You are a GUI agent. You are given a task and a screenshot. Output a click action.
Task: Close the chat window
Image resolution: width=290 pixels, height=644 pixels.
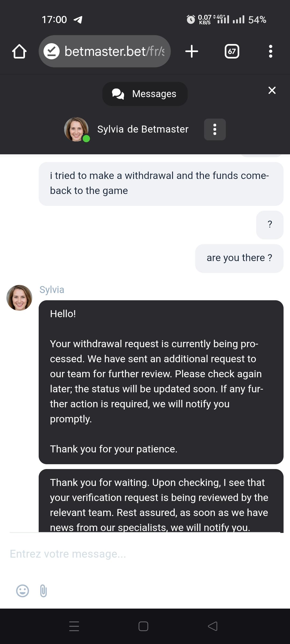[x=272, y=90]
